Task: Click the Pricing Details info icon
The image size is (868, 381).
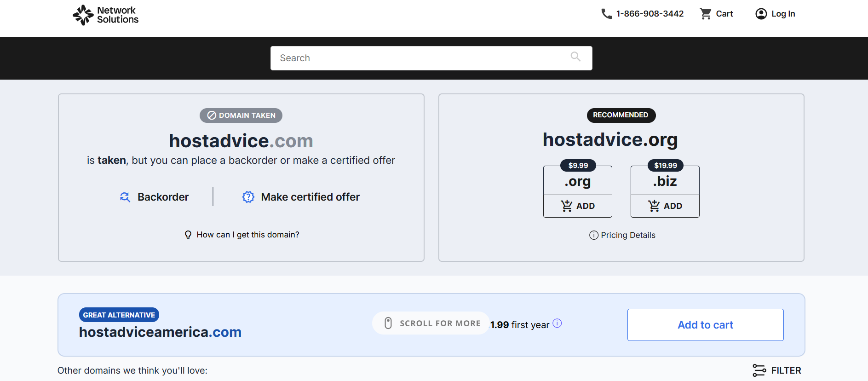Action: [593, 235]
